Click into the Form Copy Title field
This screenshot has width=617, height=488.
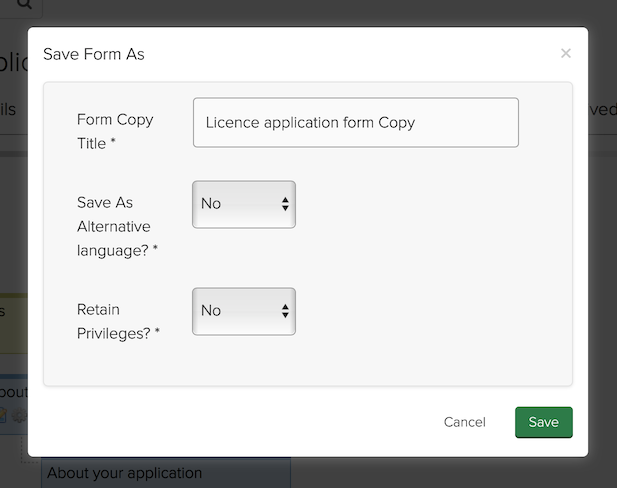point(355,123)
